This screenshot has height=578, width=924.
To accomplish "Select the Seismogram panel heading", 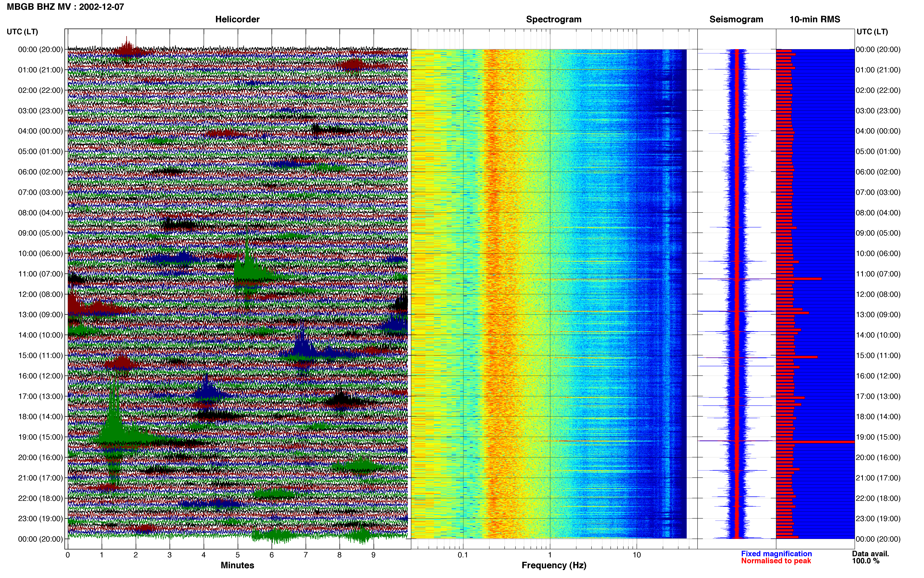I will point(736,20).
